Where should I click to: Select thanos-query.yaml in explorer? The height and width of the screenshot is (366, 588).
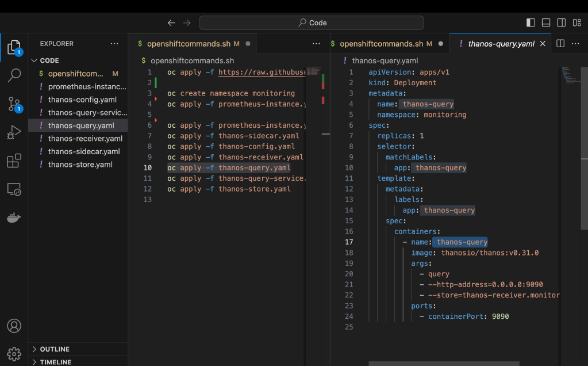[x=78, y=125]
